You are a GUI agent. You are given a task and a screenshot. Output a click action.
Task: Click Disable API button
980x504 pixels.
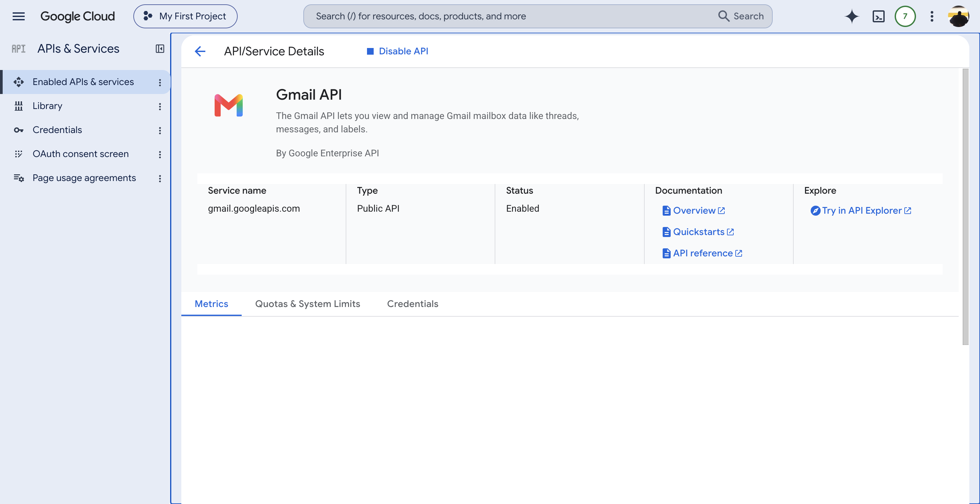[x=398, y=51]
